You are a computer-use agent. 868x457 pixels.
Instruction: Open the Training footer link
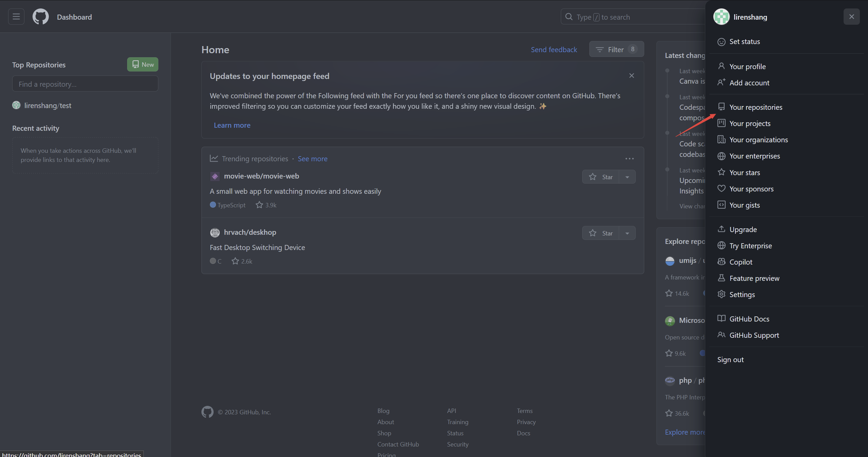tap(458, 422)
